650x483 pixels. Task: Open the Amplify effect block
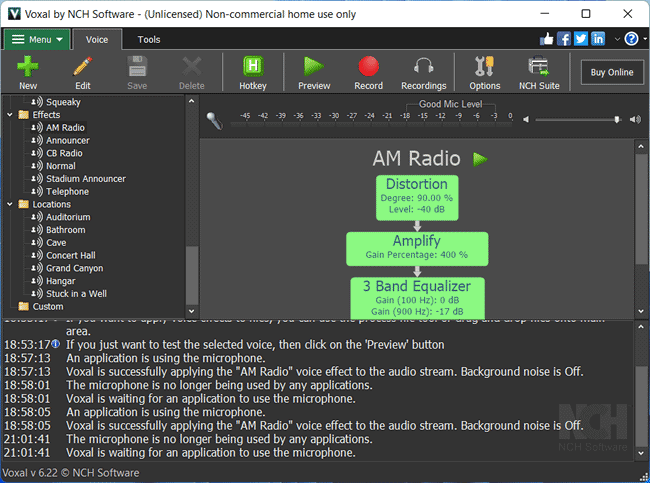(x=417, y=249)
